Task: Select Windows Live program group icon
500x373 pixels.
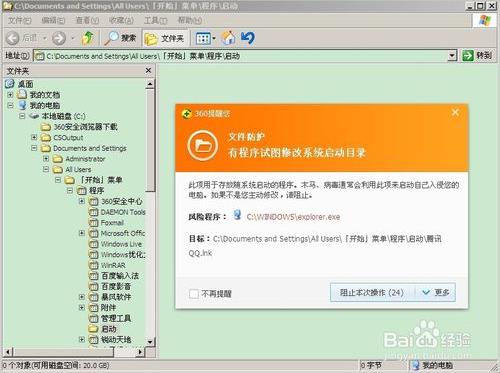Action: click(94, 244)
